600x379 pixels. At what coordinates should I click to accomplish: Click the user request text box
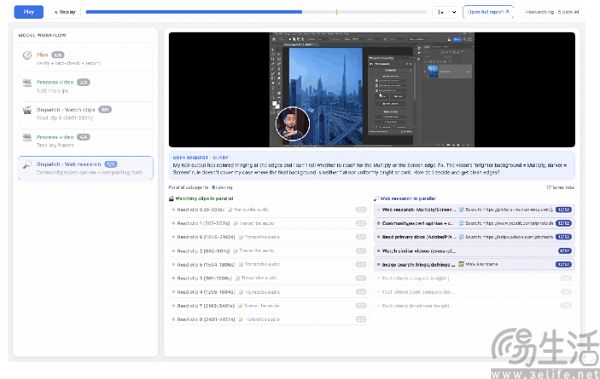(x=372, y=165)
